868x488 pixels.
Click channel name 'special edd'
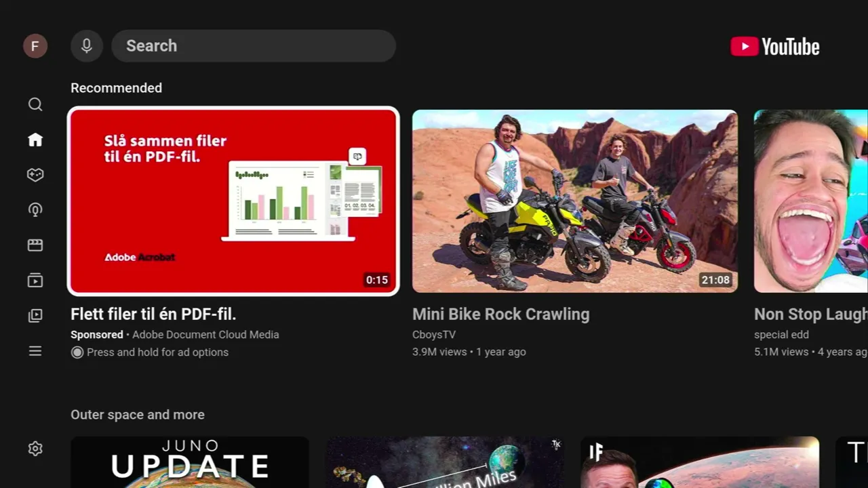(x=781, y=335)
